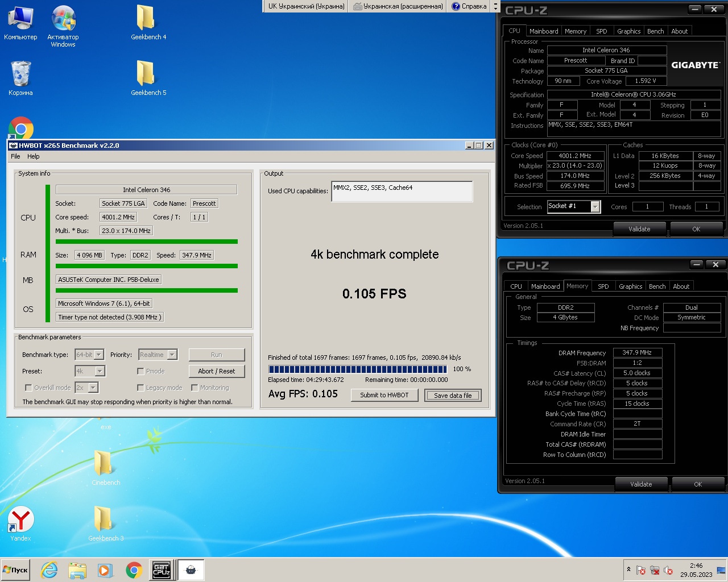This screenshot has height=582, width=728.
Task: Open the Компьютер desktop icon
Action: (x=20, y=23)
